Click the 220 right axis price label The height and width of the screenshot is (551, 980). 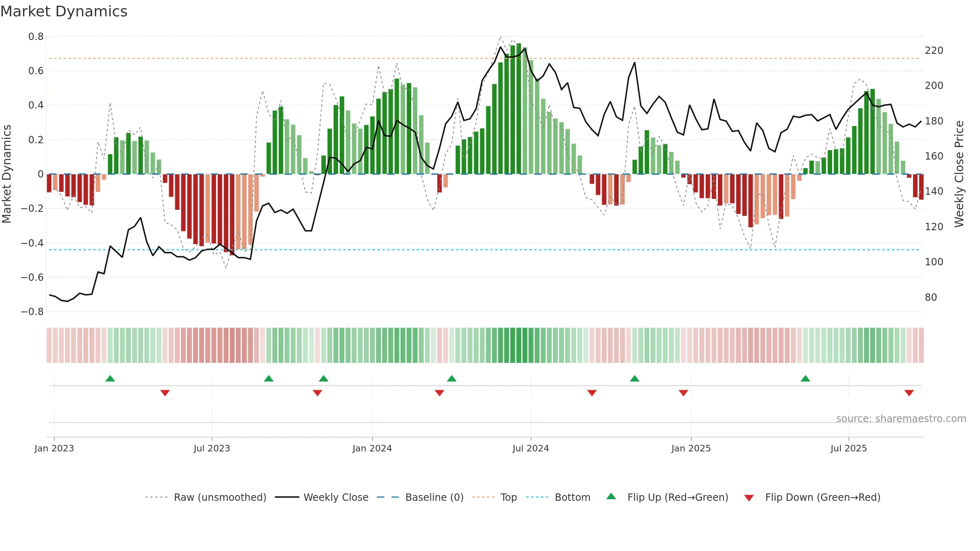pyautogui.click(x=934, y=51)
